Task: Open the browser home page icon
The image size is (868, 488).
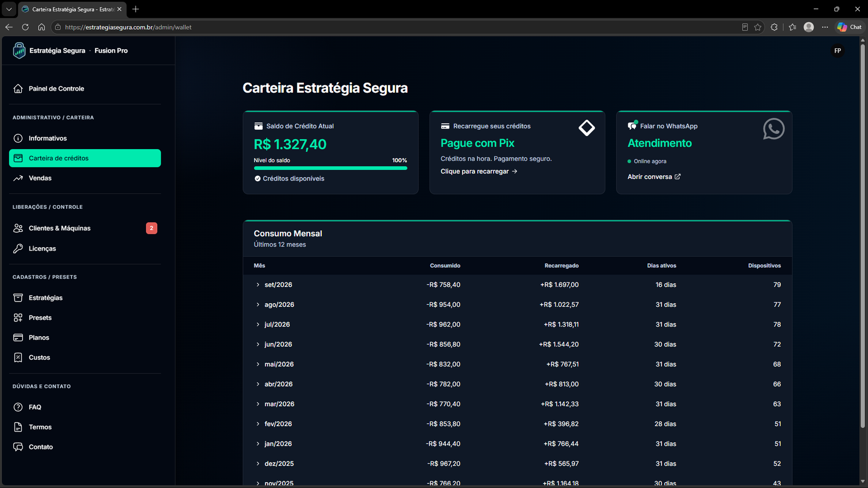Action: (x=41, y=27)
